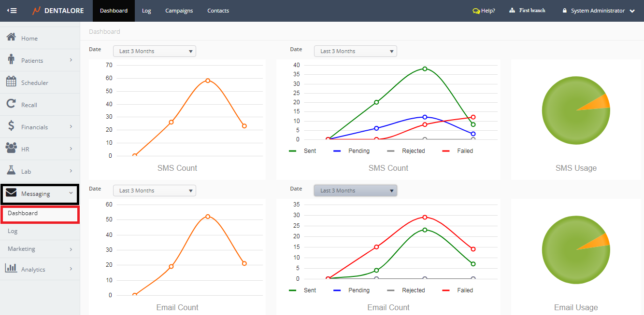The width and height of the screenshot is (644, 315).
Task: Open the date dropdown above the orange SMS Count chart
Action: [155, 51]
